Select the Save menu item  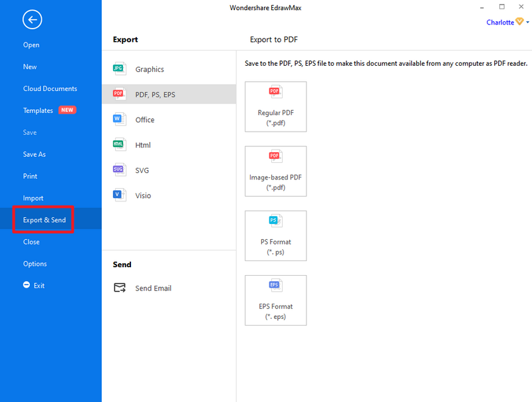coord(30,132)
